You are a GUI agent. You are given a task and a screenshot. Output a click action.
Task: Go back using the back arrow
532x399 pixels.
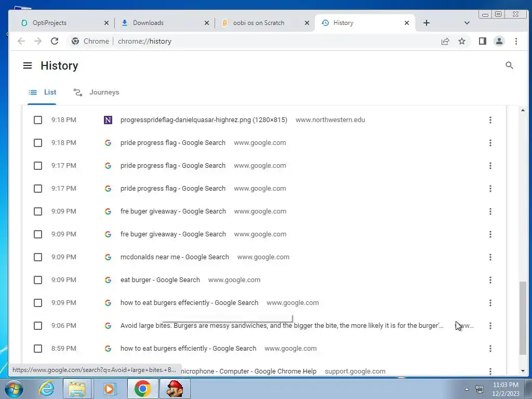[x=21, y=41]
